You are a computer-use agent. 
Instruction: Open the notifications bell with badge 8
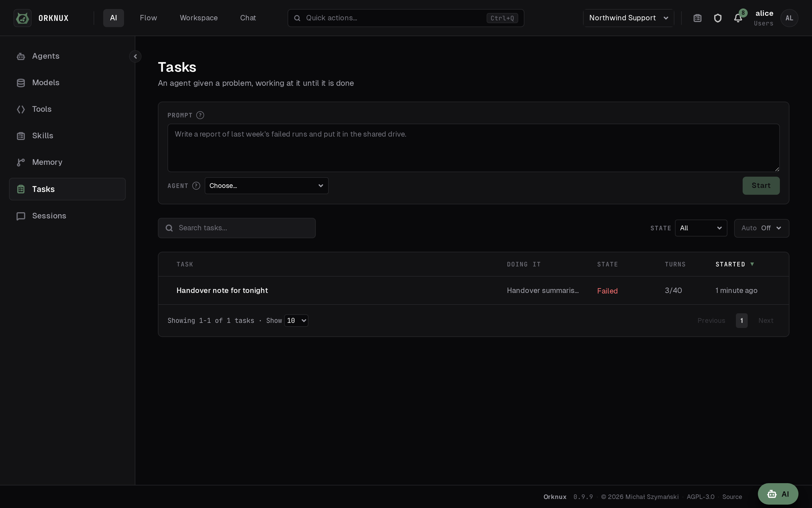(738, 18)
